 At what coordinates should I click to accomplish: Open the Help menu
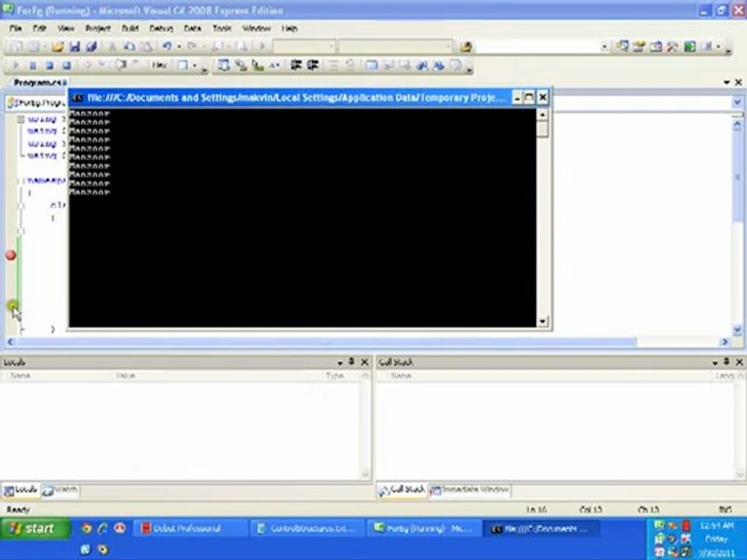(x=289, y=29)
